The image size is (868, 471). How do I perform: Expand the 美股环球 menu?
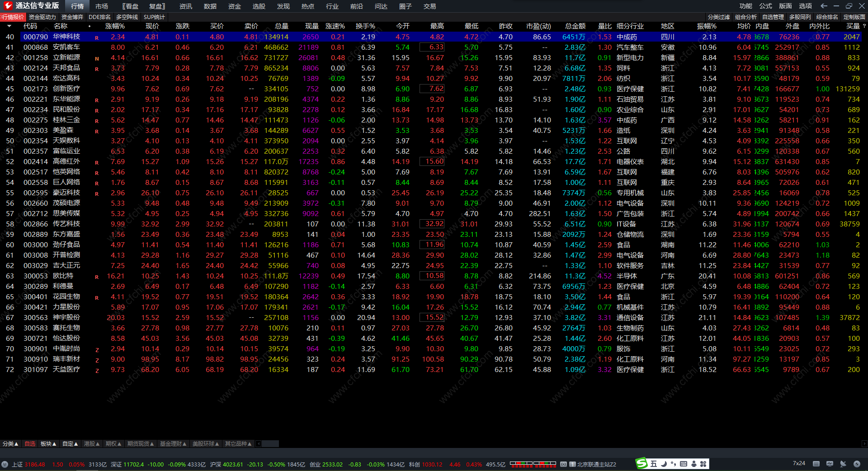[206, 444]
